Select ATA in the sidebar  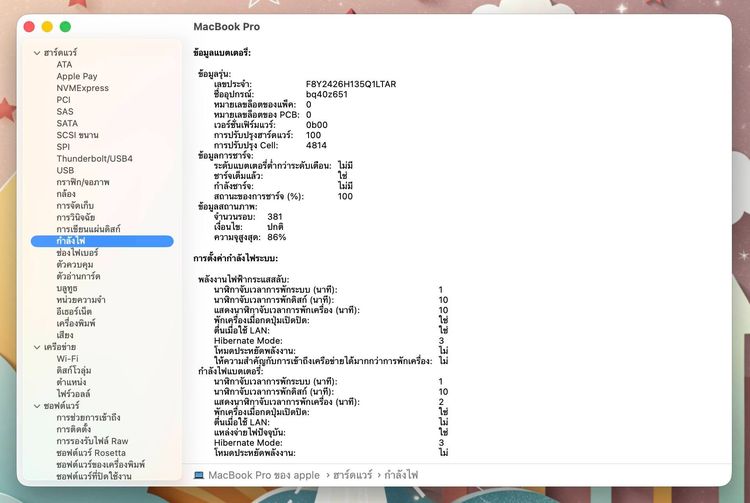coord(64,65)
